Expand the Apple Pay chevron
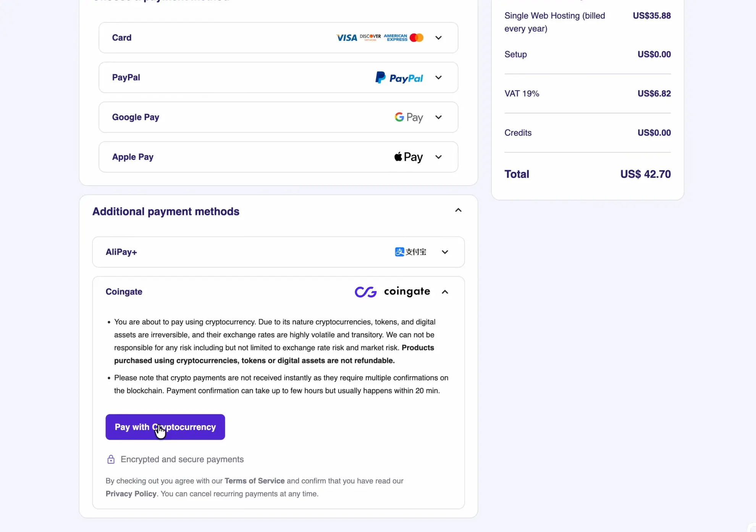This screenshot has height=532, width=756. click(438, 157)
